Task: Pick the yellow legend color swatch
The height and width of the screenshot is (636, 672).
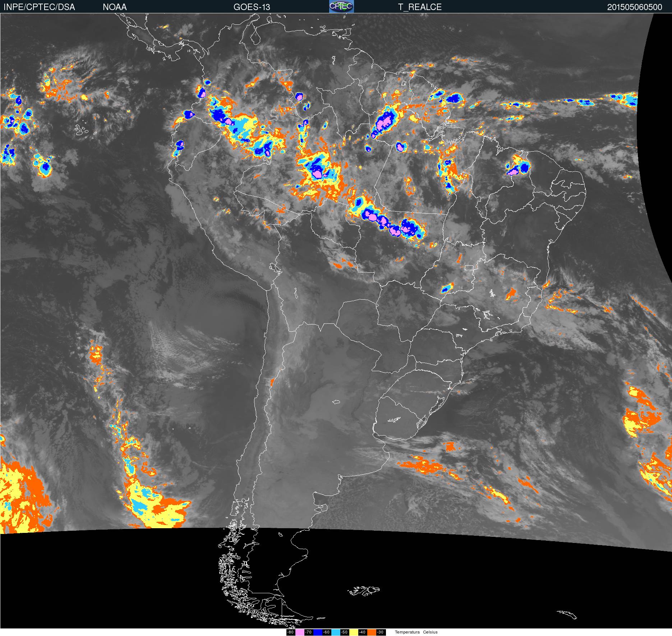Action: 354,632
